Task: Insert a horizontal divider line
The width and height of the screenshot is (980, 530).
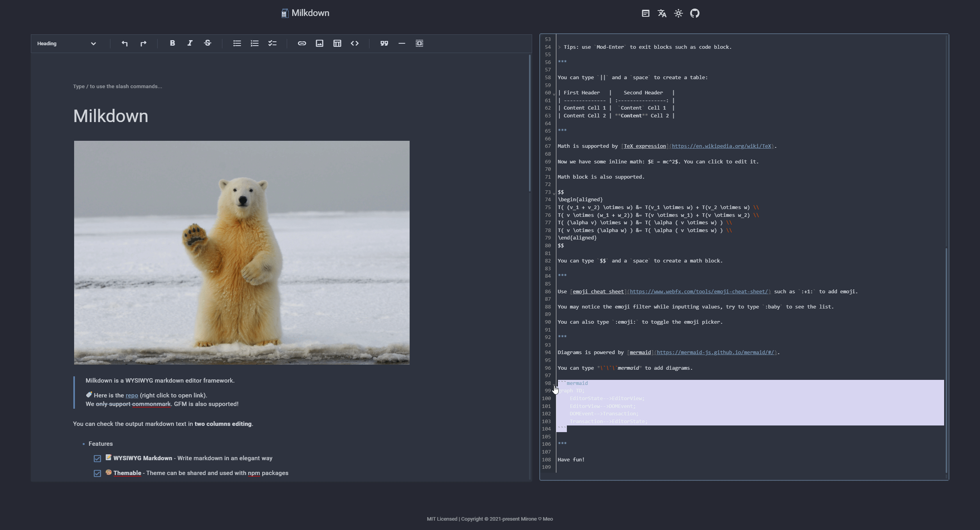Action: click(402, 43)
